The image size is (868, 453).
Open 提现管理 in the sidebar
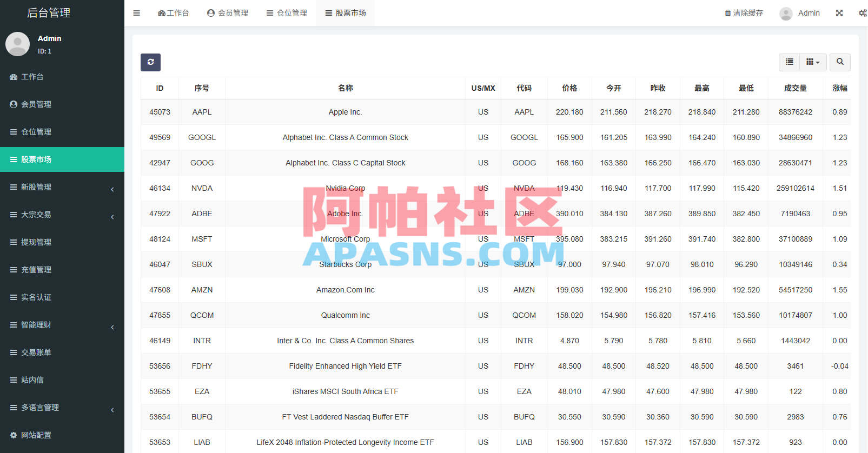pyautogui.click(x=62, y=242)
